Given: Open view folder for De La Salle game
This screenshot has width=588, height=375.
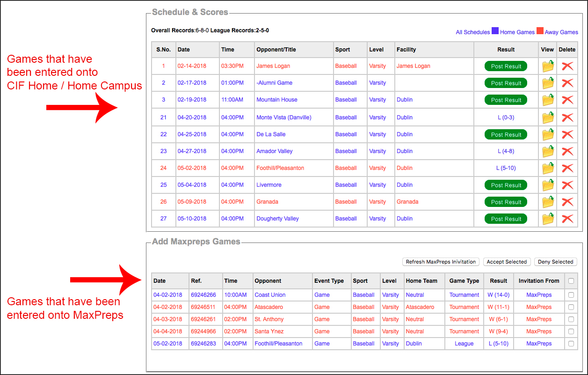Looking at the screenshot, I should point(548,135).
